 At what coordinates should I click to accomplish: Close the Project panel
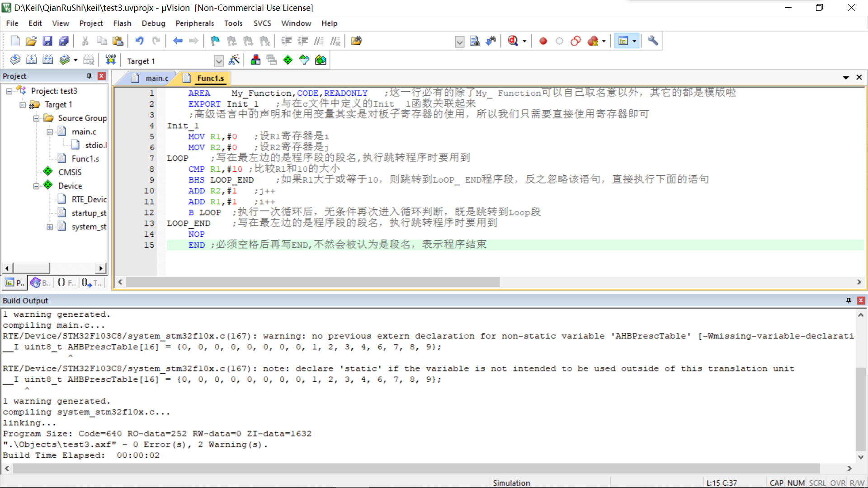[102, 76]
